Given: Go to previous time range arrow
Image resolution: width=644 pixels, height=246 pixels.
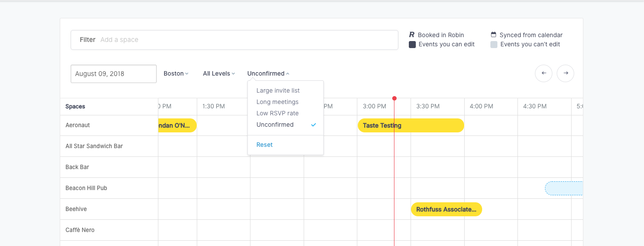Looking at the screenshot, I should (x=544, y=73).
